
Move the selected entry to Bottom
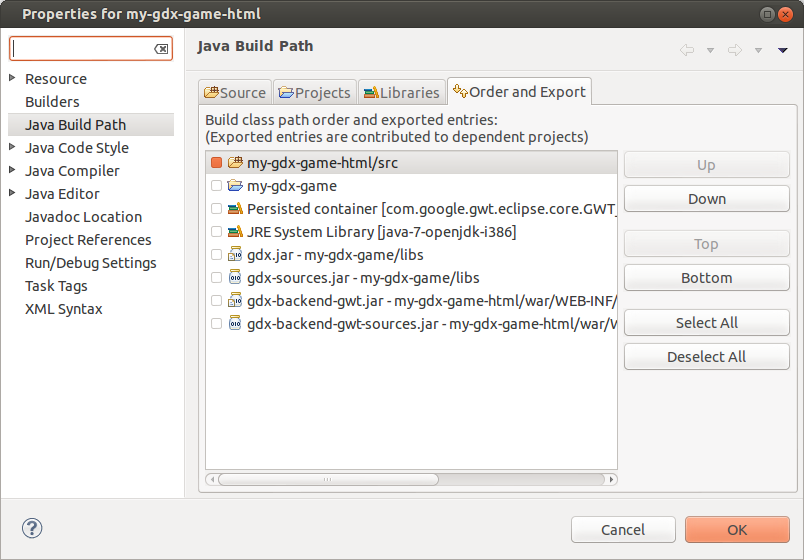click(x=707, y=278)
